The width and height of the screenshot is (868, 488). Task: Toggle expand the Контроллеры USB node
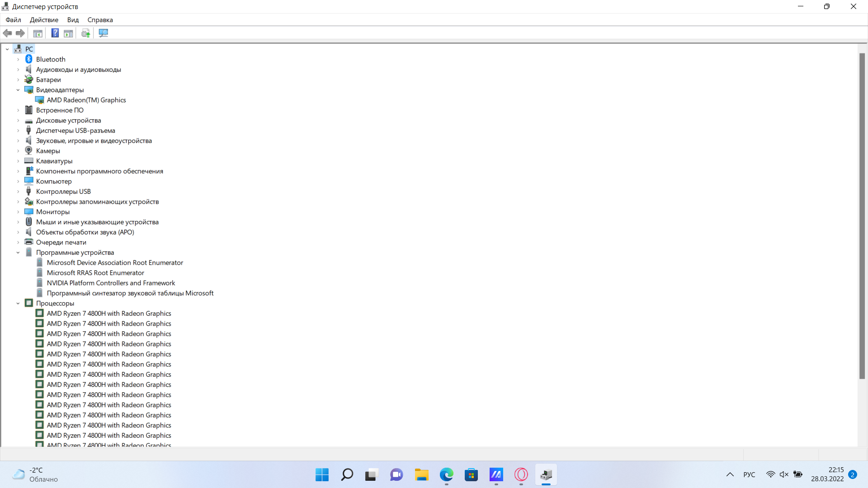point(18,191)
